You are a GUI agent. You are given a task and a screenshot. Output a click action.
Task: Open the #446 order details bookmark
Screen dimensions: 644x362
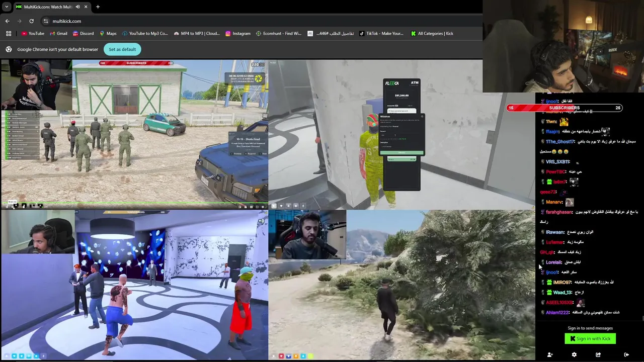330,34
